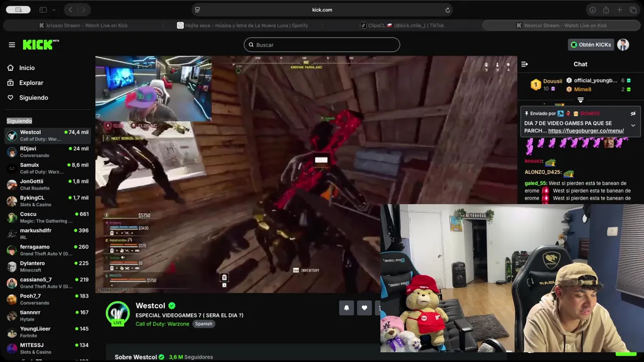
Task: Click the main Westcol stream video player
Action: (306, 174)
